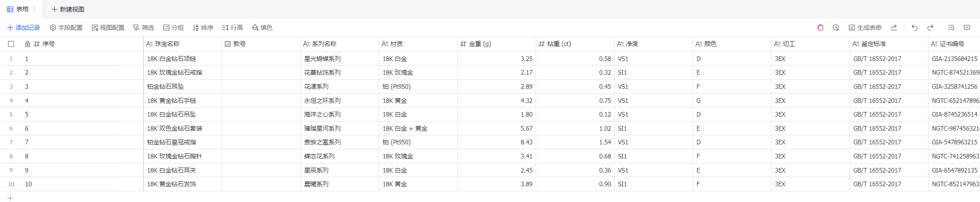
Task: Open the automation clock icon
Action: click(x=836, y=28)
